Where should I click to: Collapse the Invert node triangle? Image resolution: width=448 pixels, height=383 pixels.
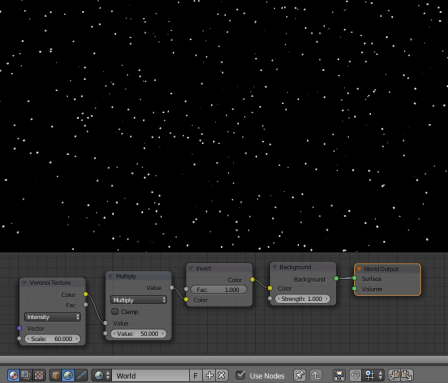click(x=191, y=268)
